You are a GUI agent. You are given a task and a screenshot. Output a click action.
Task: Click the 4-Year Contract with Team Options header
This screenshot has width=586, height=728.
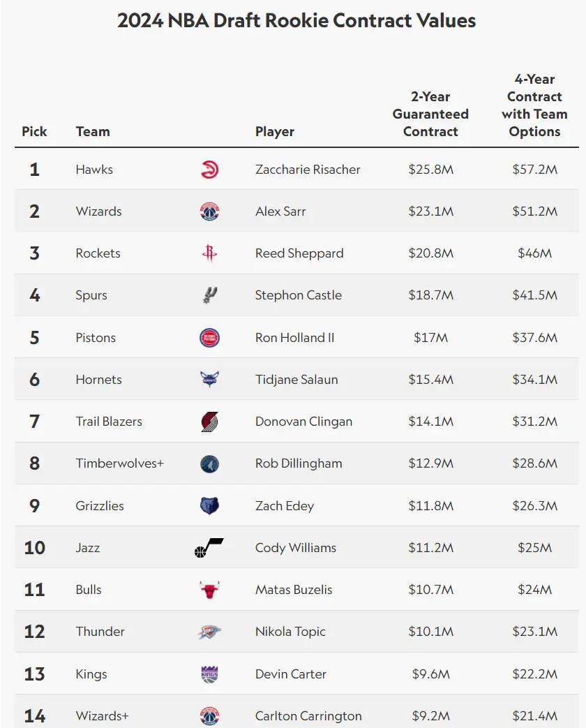click(x=534, y=105)
